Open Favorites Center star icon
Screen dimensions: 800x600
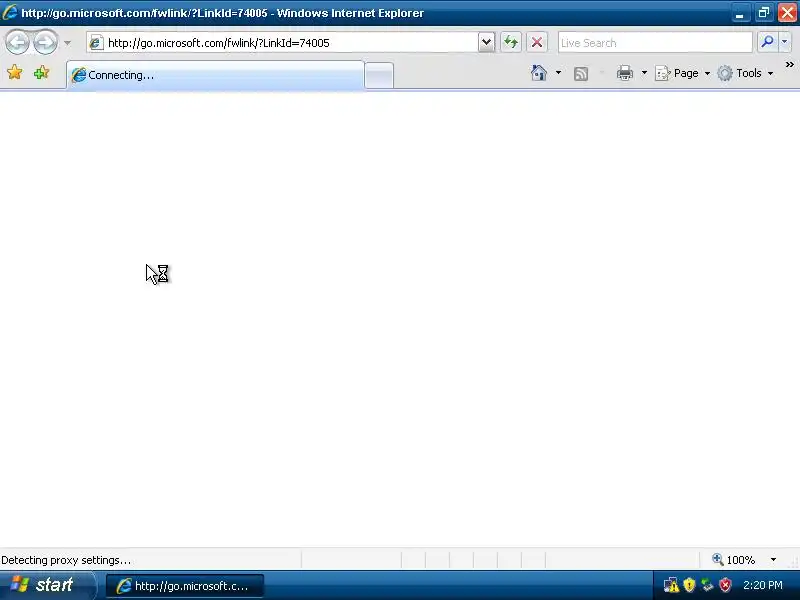15,72
